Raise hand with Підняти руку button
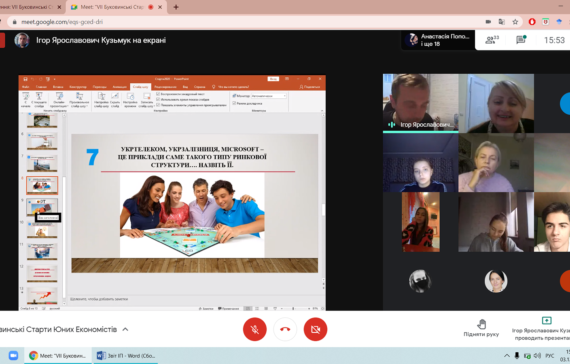 pyautogui.click(x=481, y=328)
